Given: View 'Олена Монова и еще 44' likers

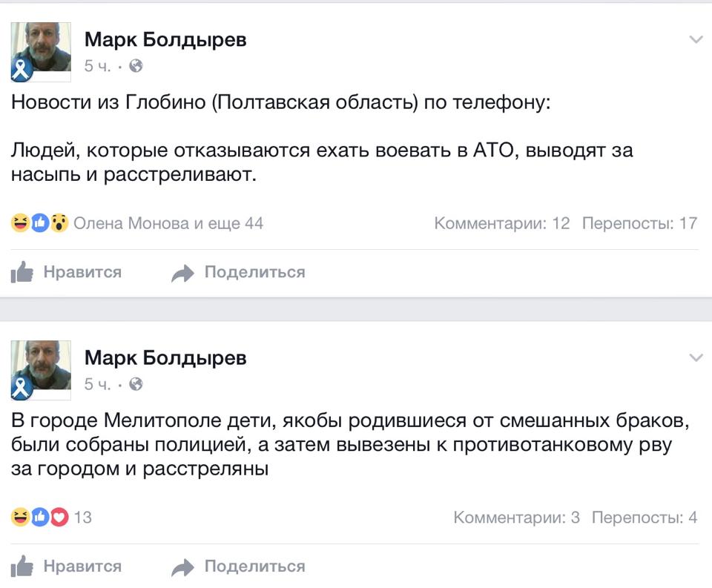Looking at the screenshot, I should click(168, 223).
